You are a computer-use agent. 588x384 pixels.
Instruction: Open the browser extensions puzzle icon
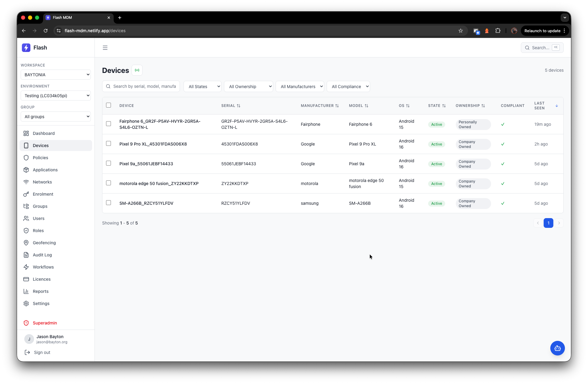pos(498,31)
